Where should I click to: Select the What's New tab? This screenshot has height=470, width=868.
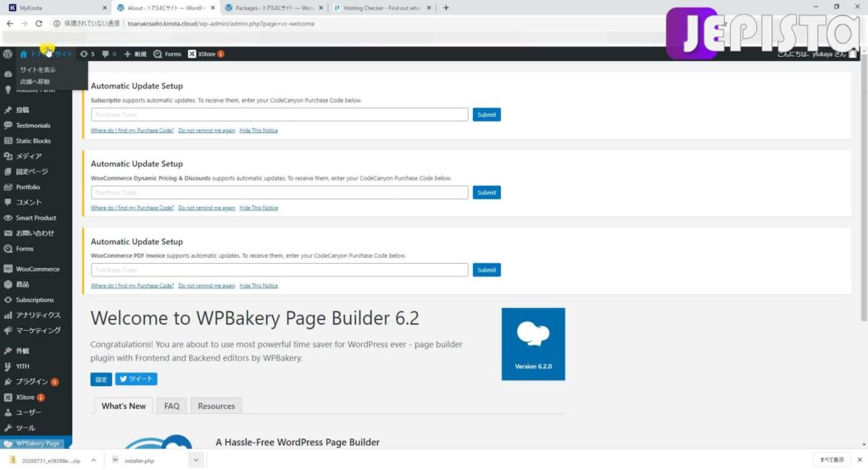coord(124,406)
